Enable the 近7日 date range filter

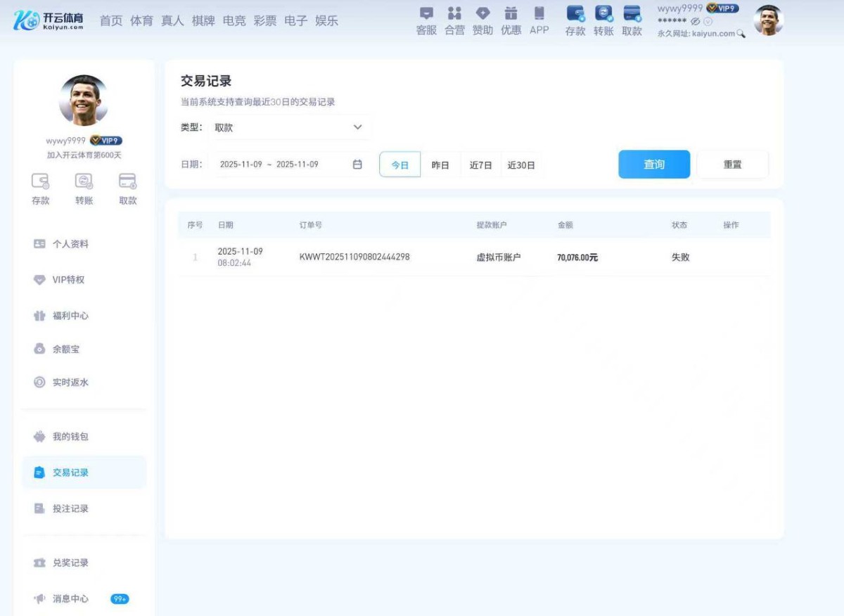[480, 164]
